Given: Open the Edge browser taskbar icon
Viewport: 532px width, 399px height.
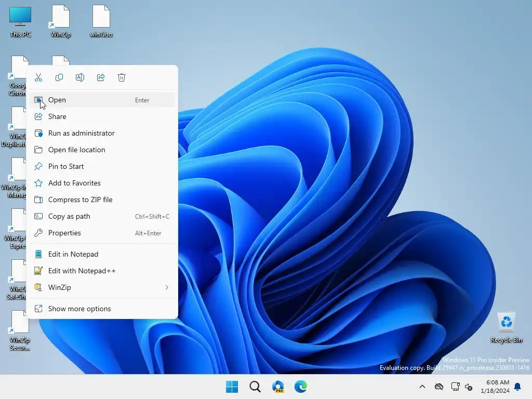Looking at the screenshot, I should pyautogui.click(x=301, y=387).
